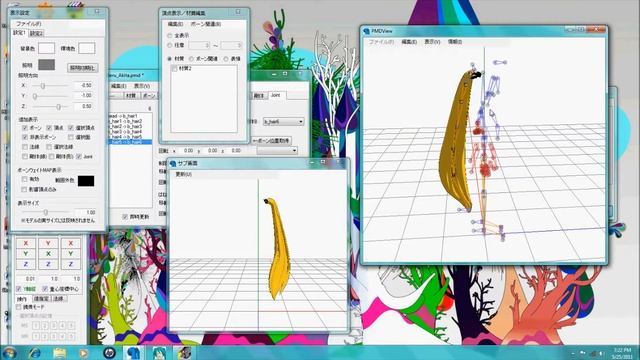Image resolution: width=640 pixels, height=360 pixels.
Task: Click the ボーン位置取得 button
Action: [x=271, y=141]
